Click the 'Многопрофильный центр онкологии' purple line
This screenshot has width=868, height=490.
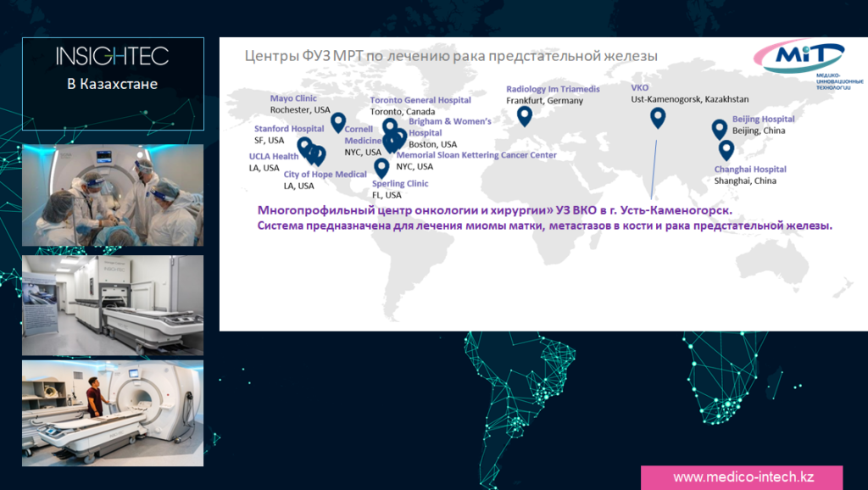click(494, 210)
